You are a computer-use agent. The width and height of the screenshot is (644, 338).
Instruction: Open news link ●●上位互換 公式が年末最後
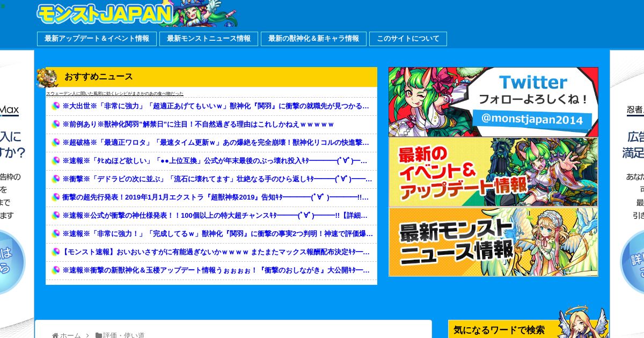coord(215,161)
